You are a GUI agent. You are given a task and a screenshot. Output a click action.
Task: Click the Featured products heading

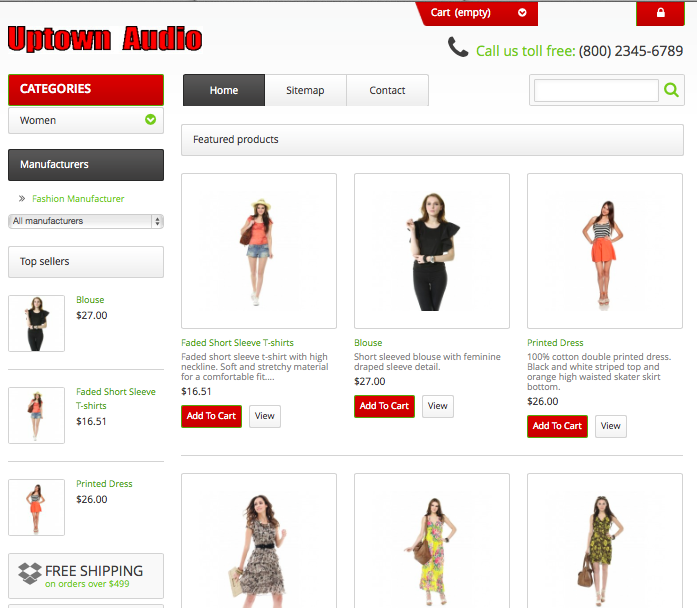click(432, 140)
